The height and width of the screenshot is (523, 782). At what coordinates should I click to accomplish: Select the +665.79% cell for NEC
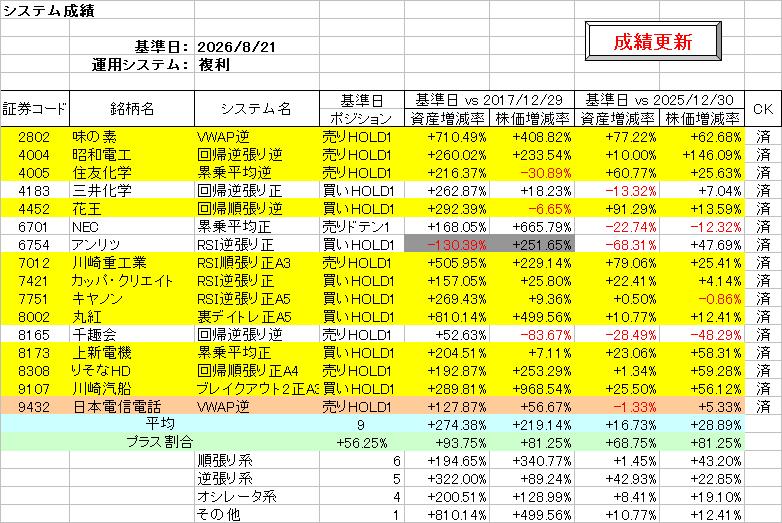click(x=532, y=227)
